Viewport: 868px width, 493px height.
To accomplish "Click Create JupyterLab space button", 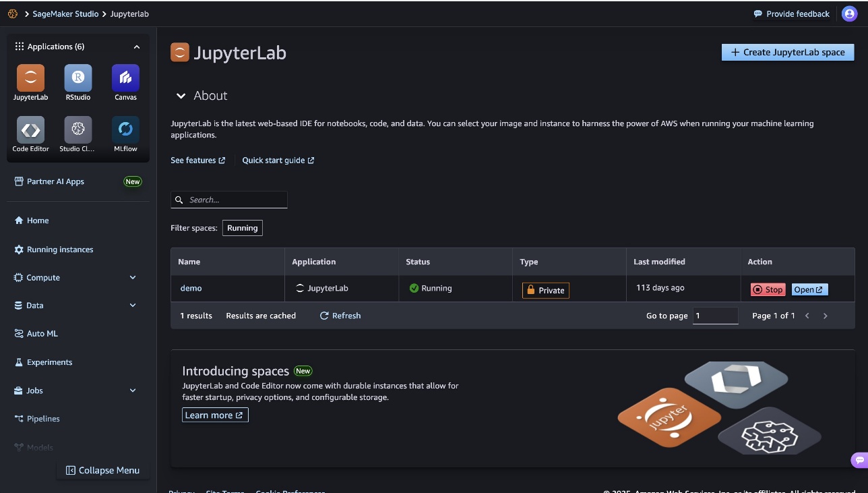I will tap(787, 52).
